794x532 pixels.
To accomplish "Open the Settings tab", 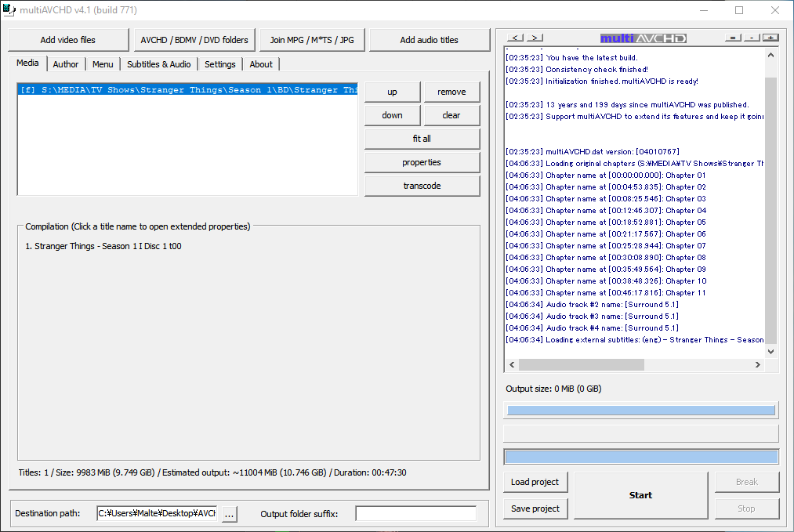I will [x=219, y=64].
